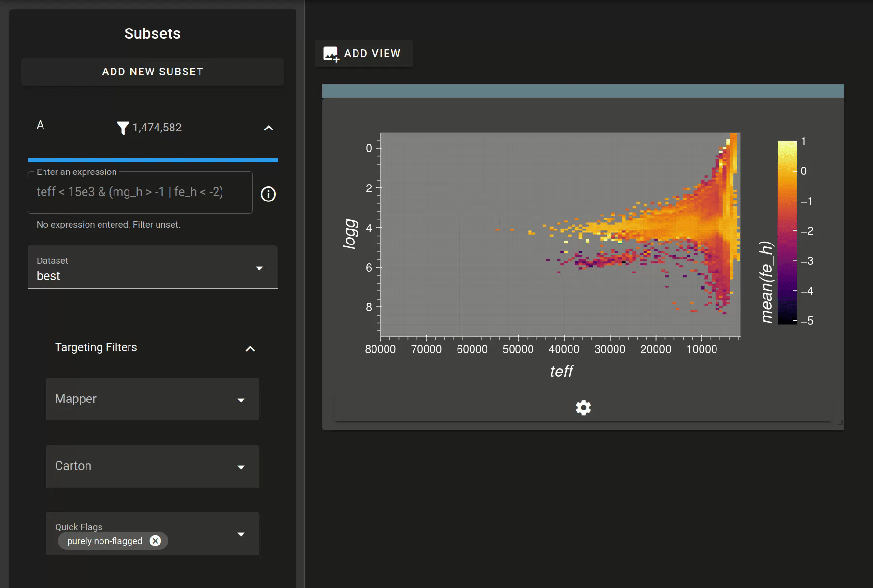
Task: Click the funnel filter icon of subset A
Action: (123, 128)
